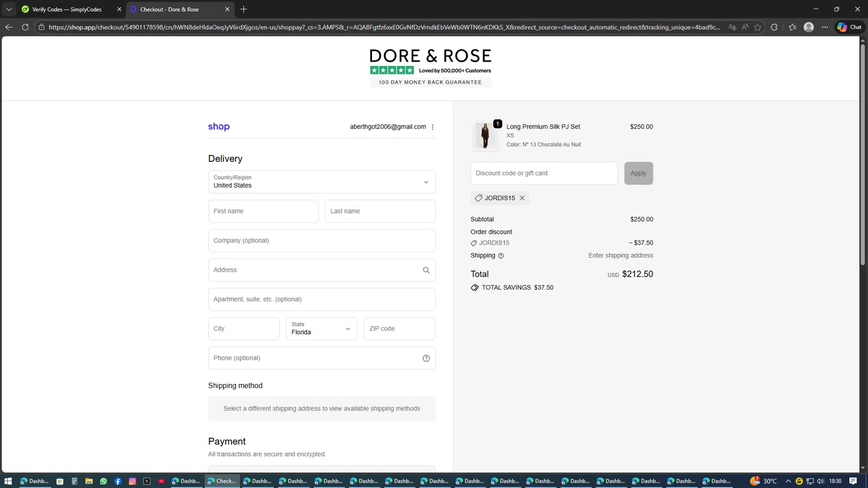Click the translate page icon
The width and height of the screenshot is (868, 488).
(732, 27)
